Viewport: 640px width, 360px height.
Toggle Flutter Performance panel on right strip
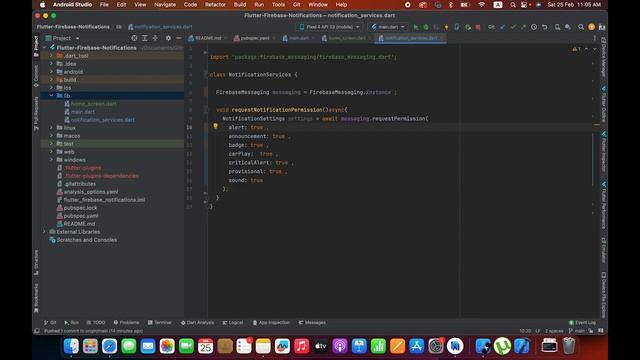tap(603, 205)
